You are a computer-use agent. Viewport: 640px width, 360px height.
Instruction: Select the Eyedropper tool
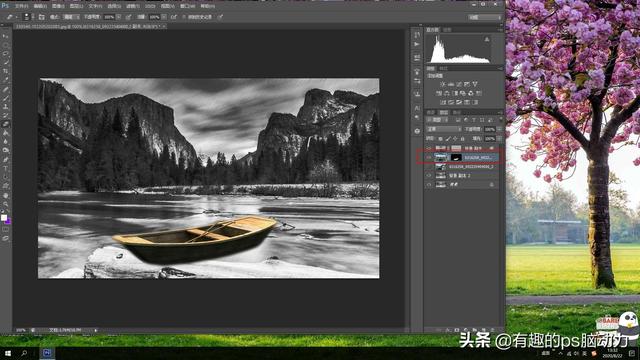tap(5, 80)
